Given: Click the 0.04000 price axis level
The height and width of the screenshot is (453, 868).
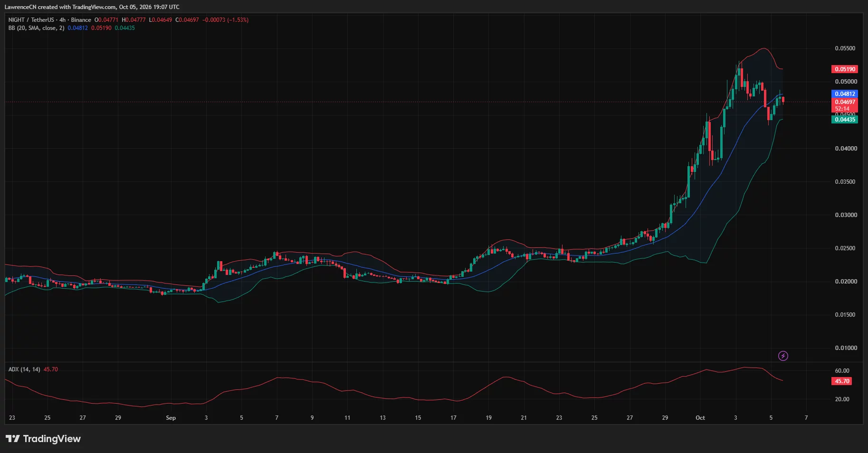Looking at the screenshot, I should pyautogui.click(x=846, y=149).
